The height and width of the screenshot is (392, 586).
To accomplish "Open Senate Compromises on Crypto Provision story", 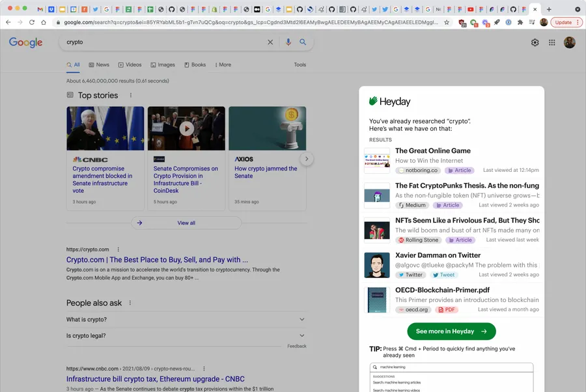I will pos(186,180).
